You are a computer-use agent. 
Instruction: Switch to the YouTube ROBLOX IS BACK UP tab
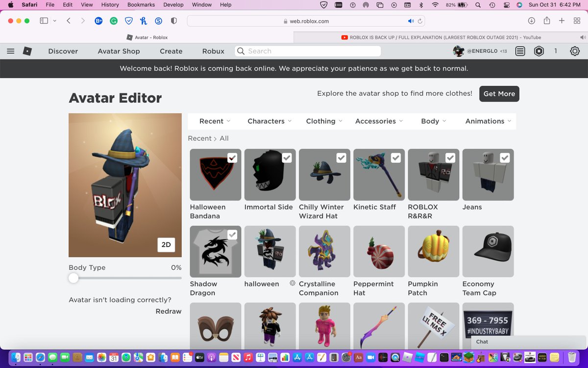(x=441, y=37)
